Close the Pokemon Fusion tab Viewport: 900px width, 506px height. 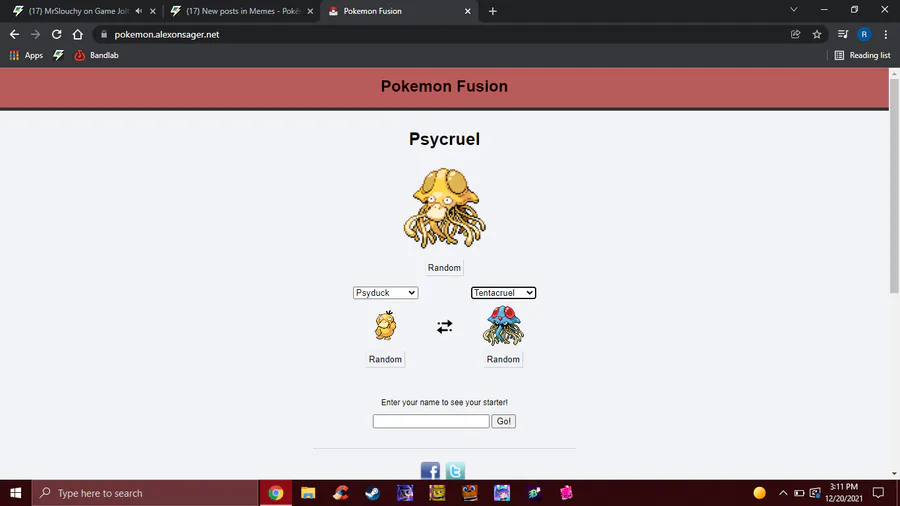467,11
